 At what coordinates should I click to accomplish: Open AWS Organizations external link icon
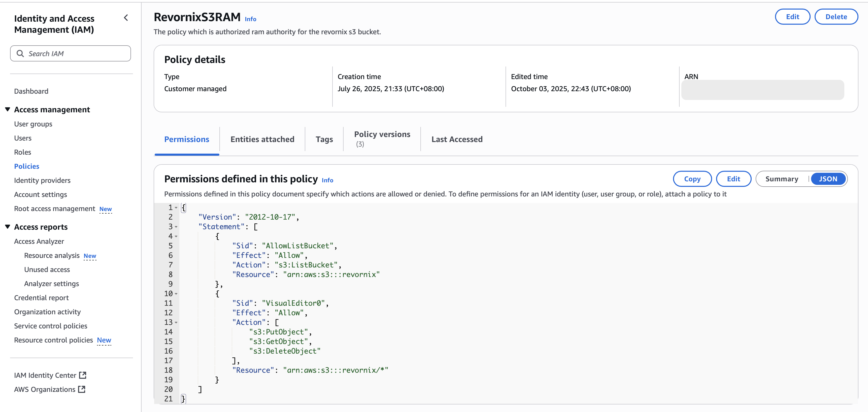click(82, 389)
